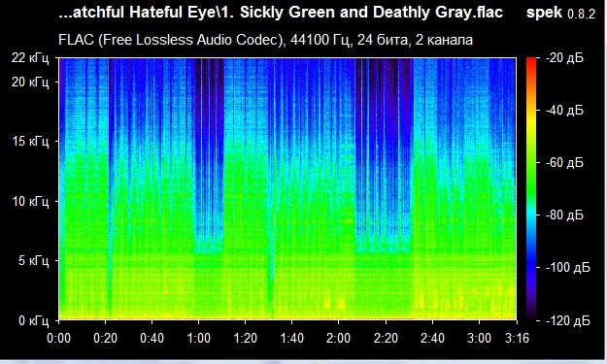Click the 3:16 end time label
The width and height of the screenshot is (607, 364).
tap(517, 339)
